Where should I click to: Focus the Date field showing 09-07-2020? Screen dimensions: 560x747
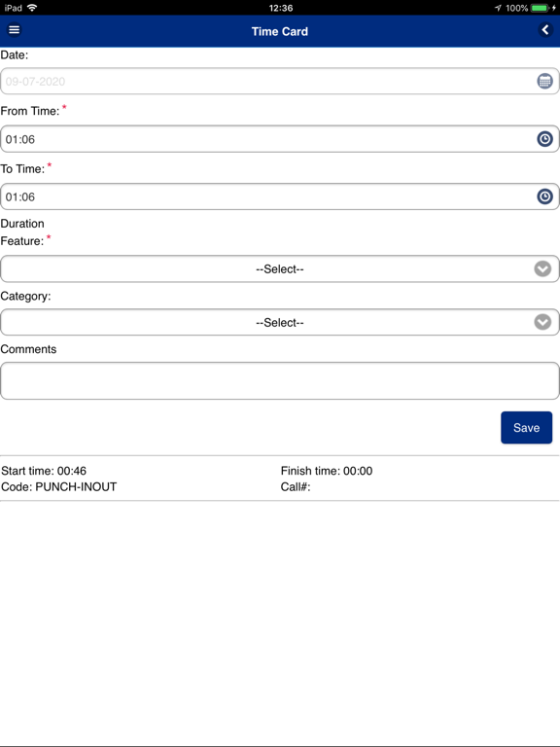point(280,81)
